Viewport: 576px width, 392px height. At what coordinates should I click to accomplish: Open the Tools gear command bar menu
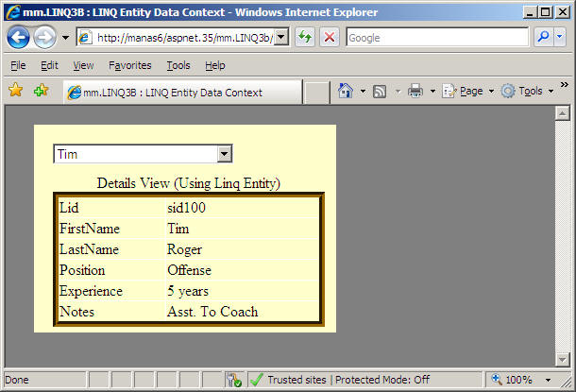click(528, 91)
